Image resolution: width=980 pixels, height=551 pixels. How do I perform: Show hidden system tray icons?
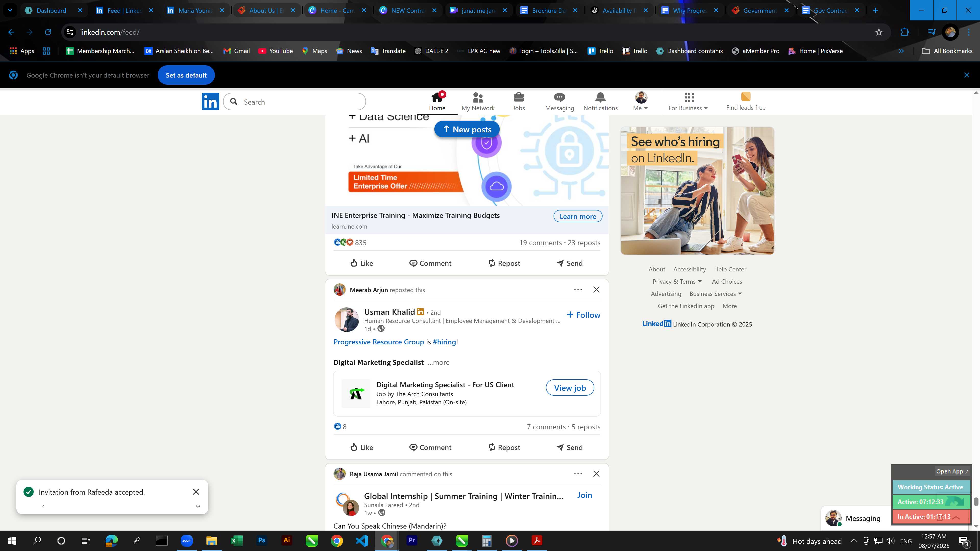point(853,541)
